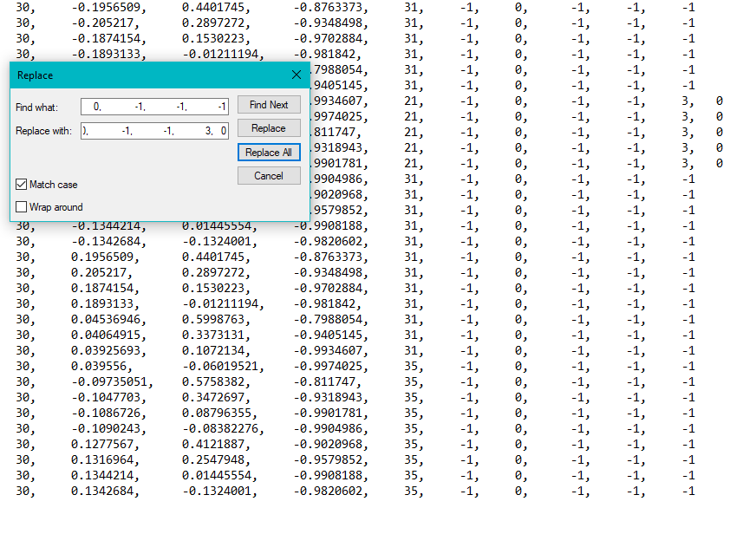Click Replace All in the dialog
This screenshot has height=534, width=756.
(x=269, y=153)
